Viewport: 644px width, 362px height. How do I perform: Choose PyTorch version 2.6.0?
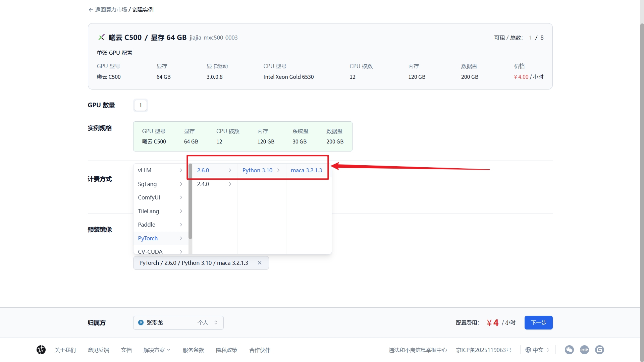(x=214, y=170)
